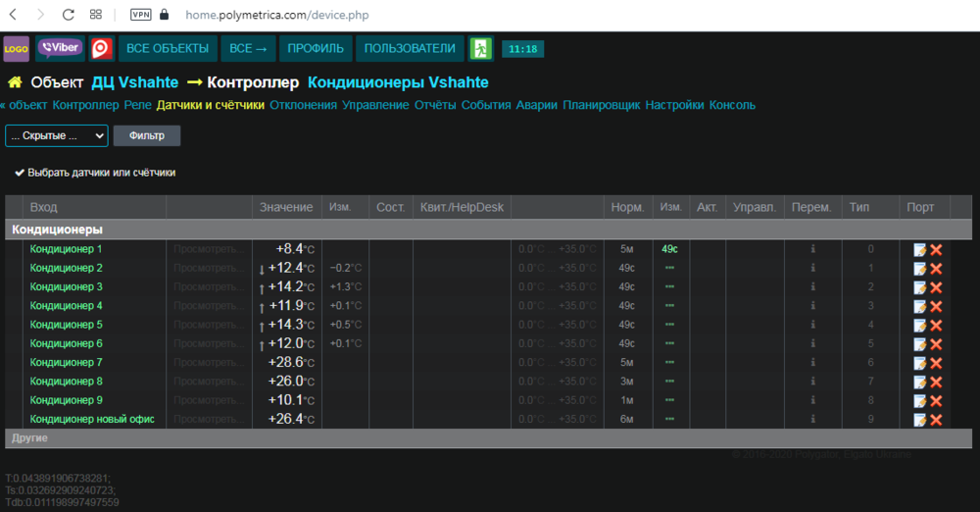Open the Кондиционер 2 sensor link
The height and width of the screenshot is (512, 980).
[67, 268]
